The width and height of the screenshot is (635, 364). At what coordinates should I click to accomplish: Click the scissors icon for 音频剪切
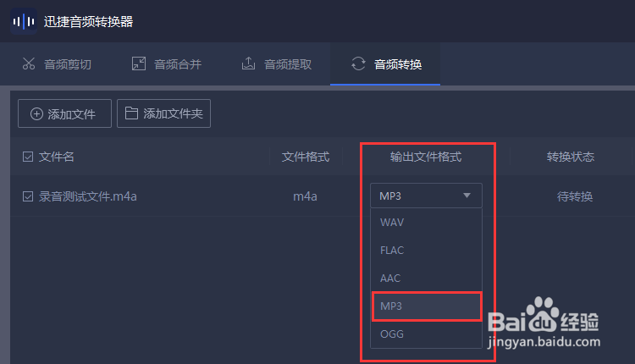(x=28, y=63)
